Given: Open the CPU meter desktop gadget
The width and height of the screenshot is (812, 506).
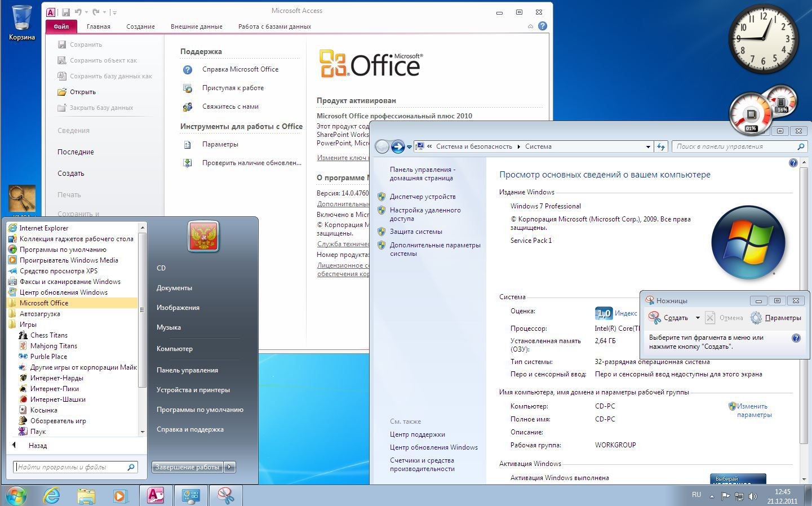Looking at the screenshot, I should (x=751, y=113).
